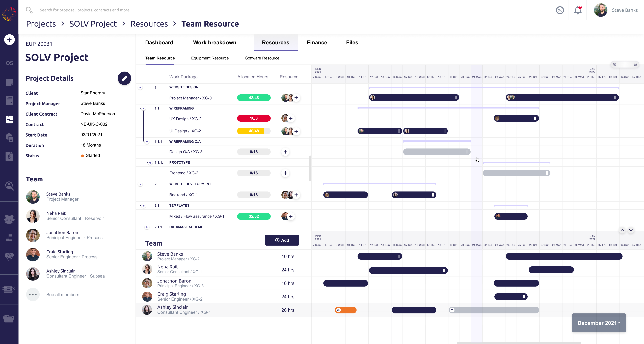Click See all members link
The width and height of the screenshot is (644, 344).
coord(63,295)
